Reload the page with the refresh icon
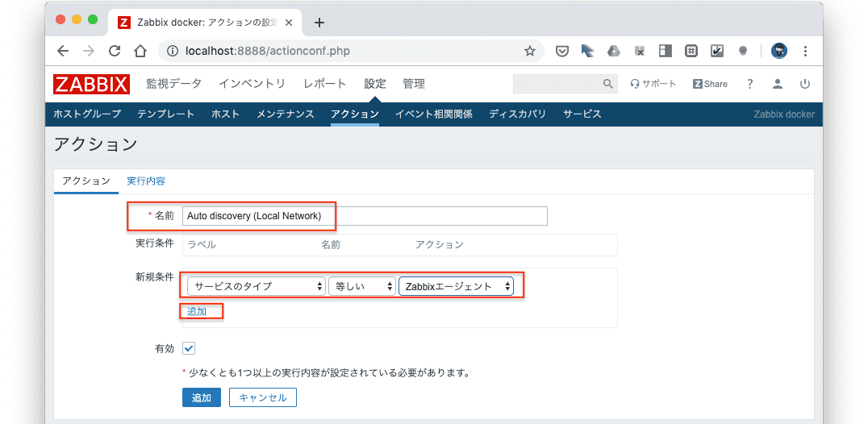This screenshot has height=424, width=868. click(x=115, y=52)
